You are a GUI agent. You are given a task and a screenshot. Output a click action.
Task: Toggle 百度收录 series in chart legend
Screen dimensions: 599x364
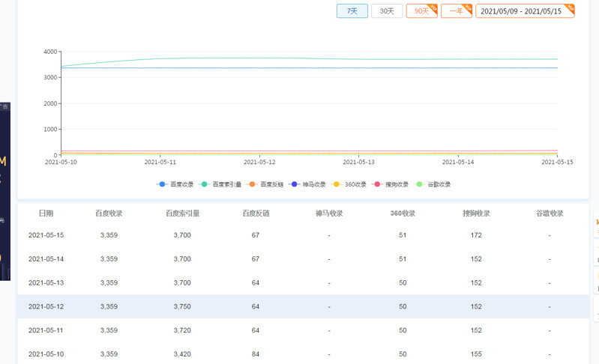175,184
